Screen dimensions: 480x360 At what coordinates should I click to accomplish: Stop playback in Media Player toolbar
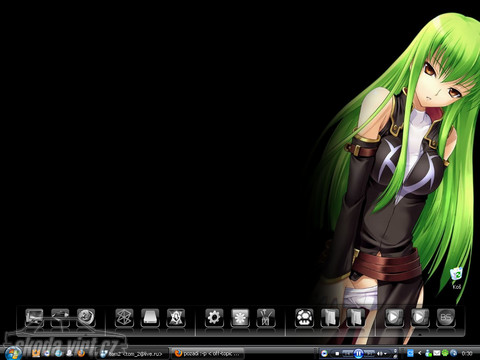[x=337, y=353]
